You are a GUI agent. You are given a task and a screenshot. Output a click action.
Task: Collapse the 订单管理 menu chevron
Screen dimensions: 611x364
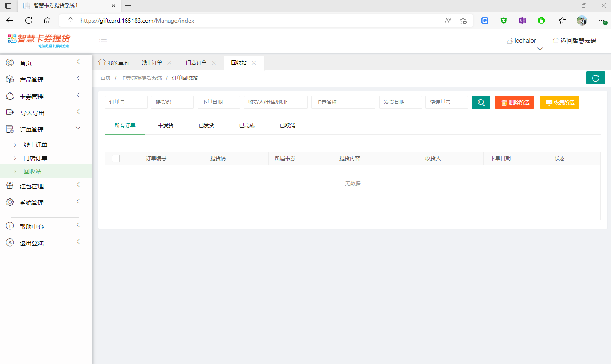[x=78, y=128]
